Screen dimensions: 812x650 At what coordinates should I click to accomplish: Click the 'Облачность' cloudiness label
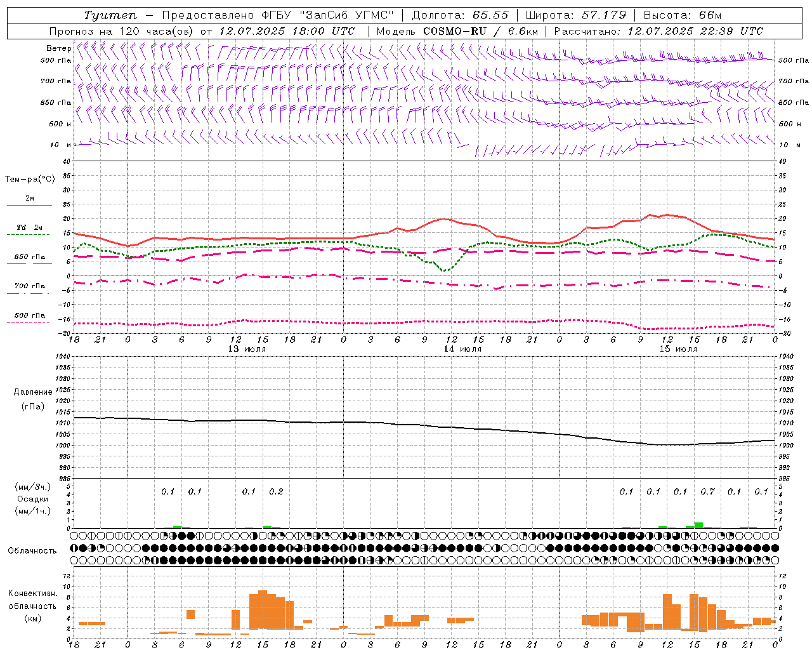tap(32, 550)
